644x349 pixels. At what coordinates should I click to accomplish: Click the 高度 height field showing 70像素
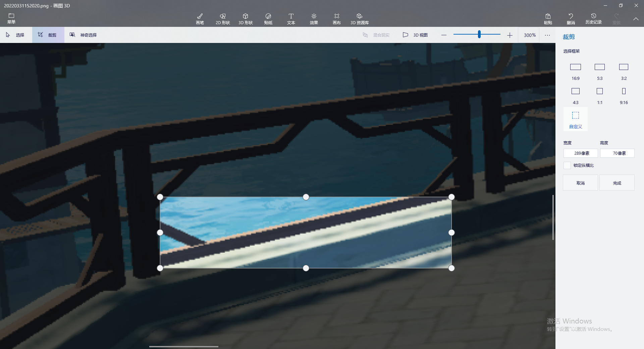click(x=617, y=153)
